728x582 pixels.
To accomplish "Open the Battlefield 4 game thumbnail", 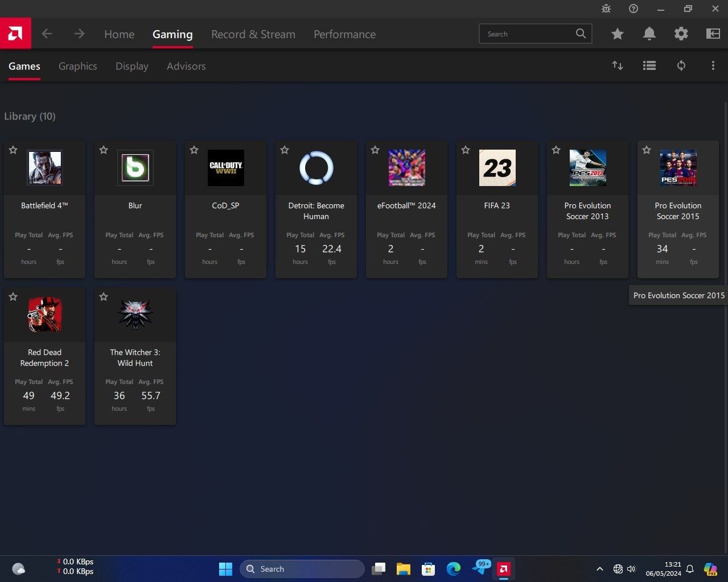I will [x=44, y=168].
